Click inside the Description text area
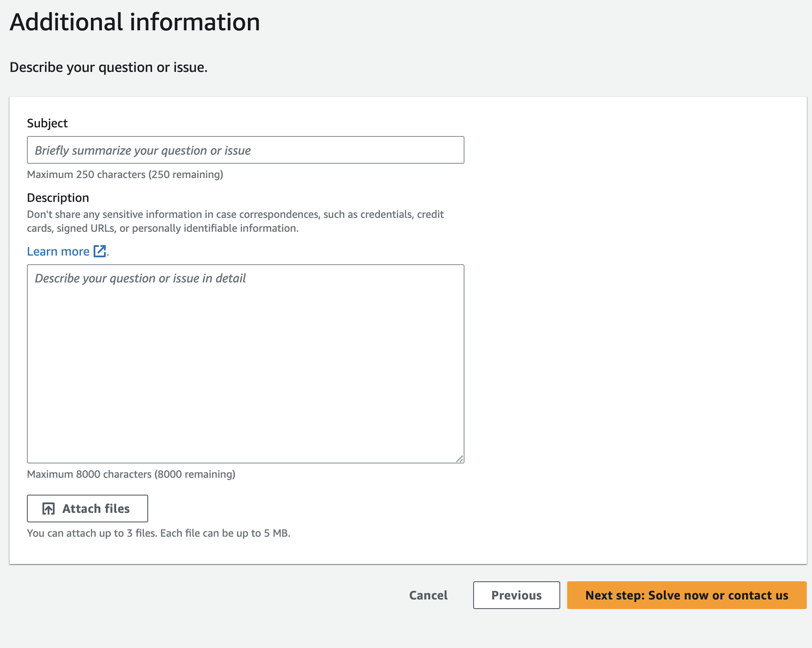 click(245, 364)
